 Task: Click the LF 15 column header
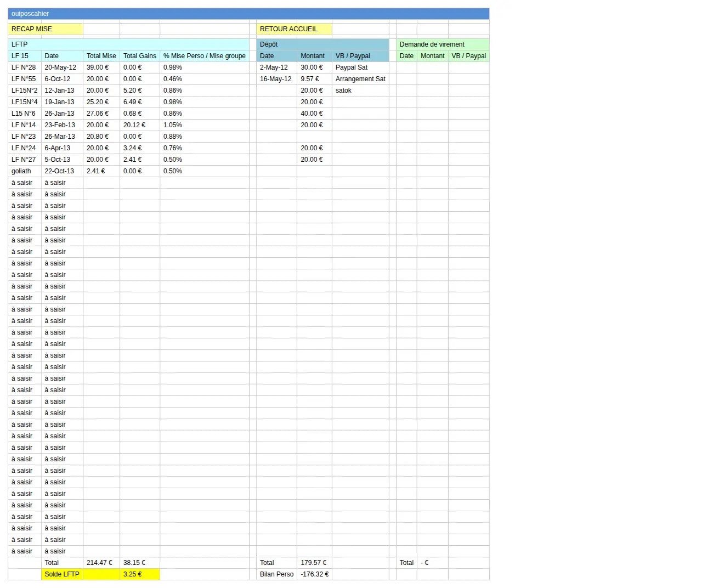point(25,56)
